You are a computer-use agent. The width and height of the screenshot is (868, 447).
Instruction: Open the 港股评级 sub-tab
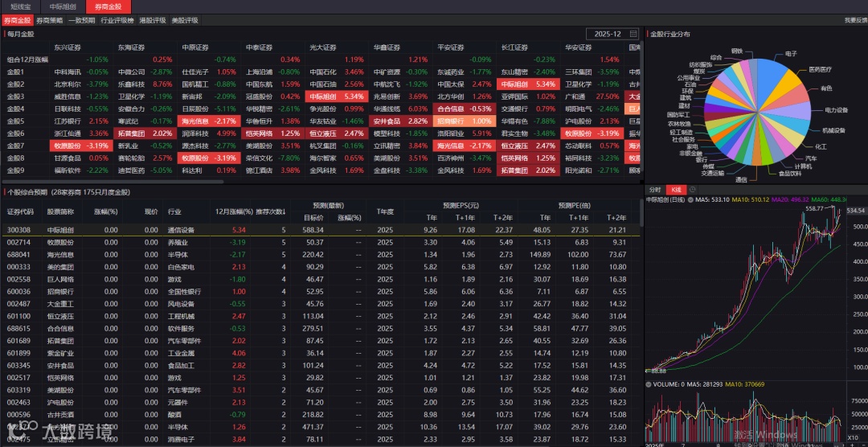152,20
